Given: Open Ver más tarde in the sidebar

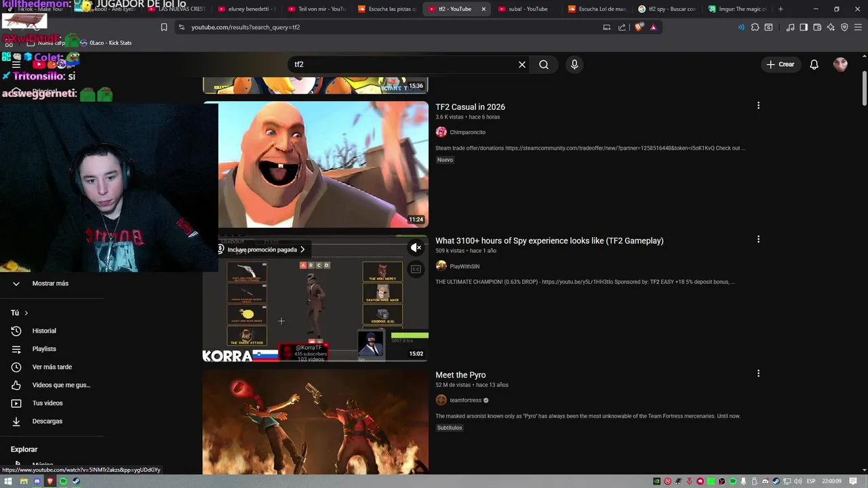Looking at the screenshot, I should coord(52,367).
